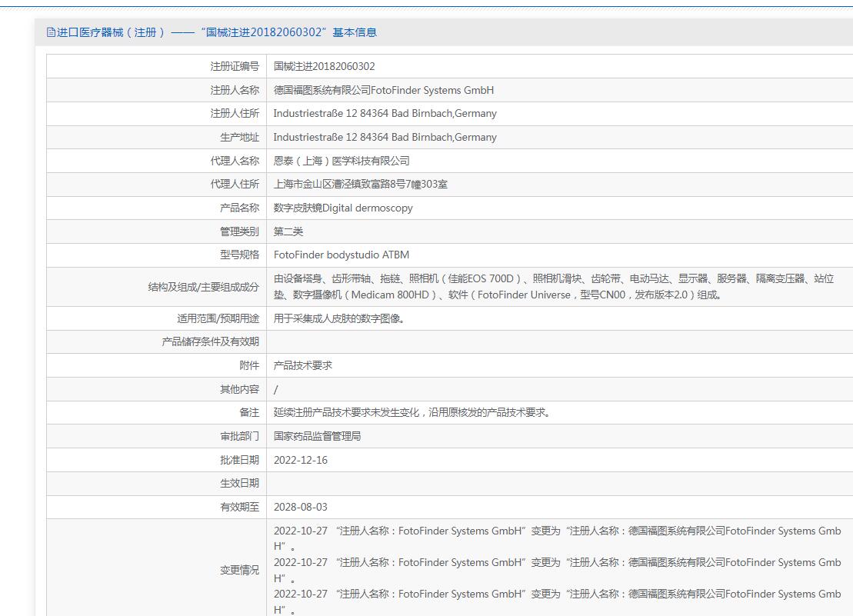Select 恩泰（上海）医学科技有限公司 value
The width and height of the screenshot is (853, 616).
[x=342, y=161]
